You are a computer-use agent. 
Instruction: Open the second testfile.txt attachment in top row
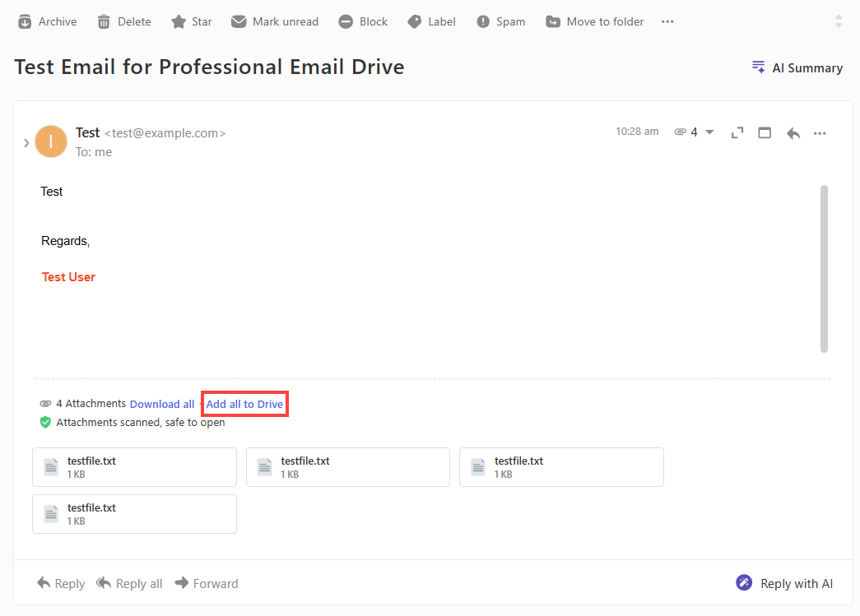348,467
